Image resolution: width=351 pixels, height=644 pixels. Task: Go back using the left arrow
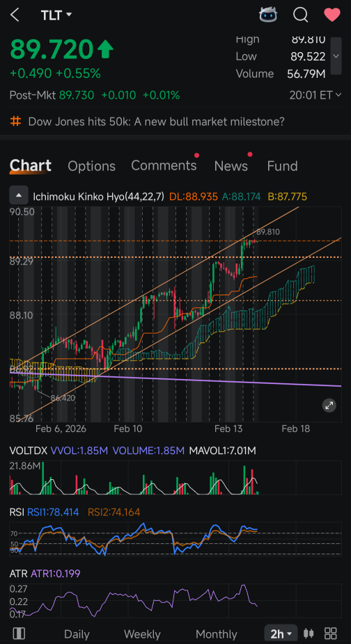pyautogui.click(x=15, y=15)
